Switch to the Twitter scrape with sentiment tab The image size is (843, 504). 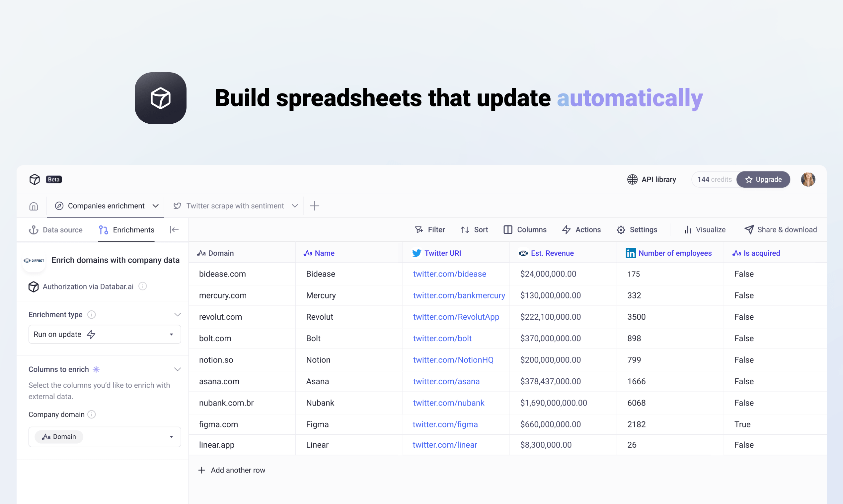(235, 206)
